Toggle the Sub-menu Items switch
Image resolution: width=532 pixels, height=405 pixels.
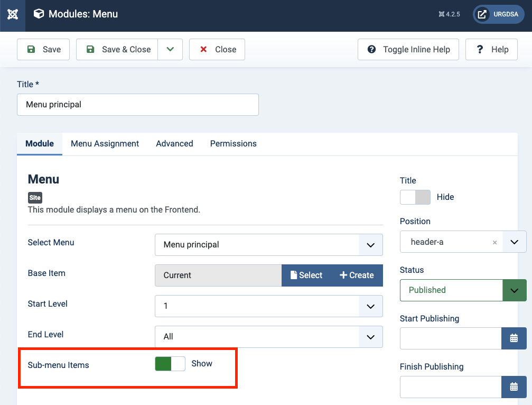click(170, 364)
